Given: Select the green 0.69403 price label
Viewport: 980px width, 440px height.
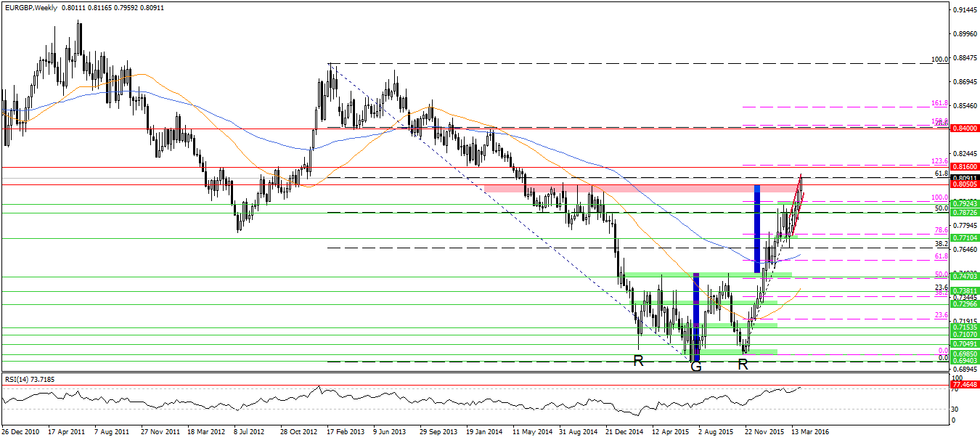Looking at the screenshot, I should (x=964, y=361).
